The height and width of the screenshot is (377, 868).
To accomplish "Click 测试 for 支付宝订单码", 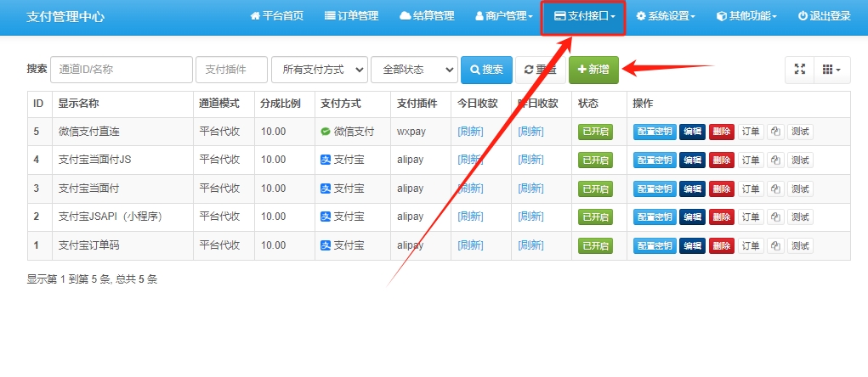I will point(801,245).
